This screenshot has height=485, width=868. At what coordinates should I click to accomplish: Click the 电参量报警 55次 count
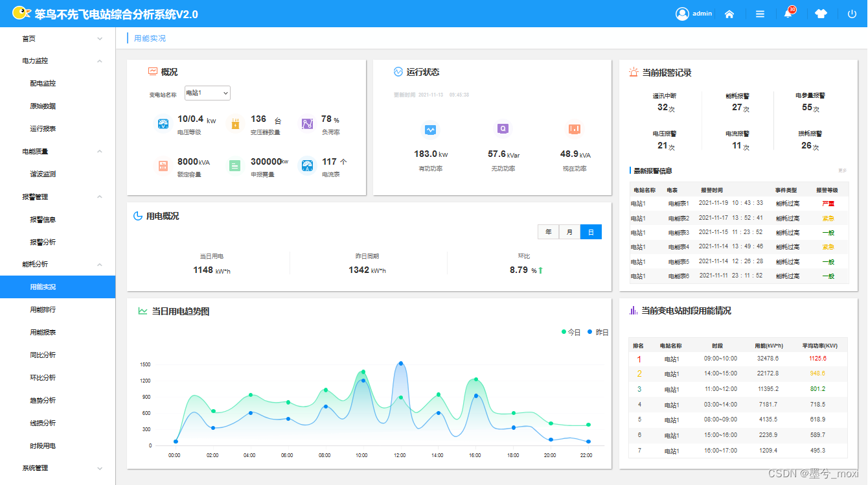coord(811,108)
